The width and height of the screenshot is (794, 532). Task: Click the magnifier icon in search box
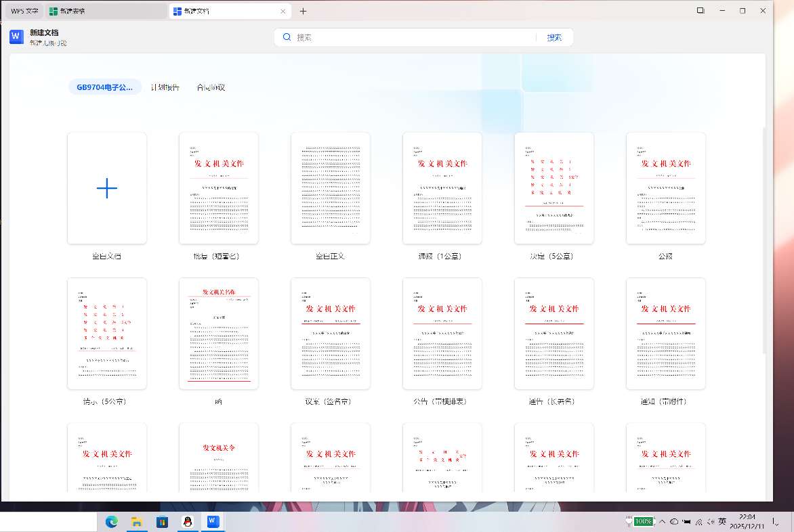point(287,37)
